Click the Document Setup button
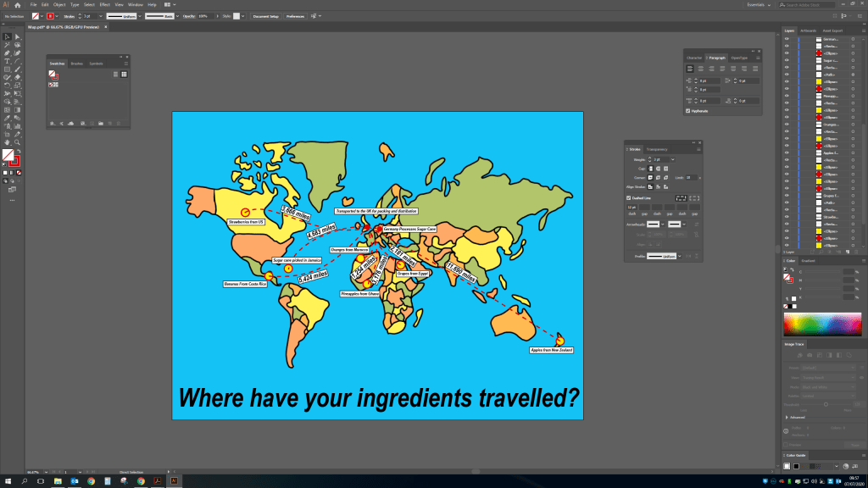Screen dimensions: 868x488 point(265,16)
